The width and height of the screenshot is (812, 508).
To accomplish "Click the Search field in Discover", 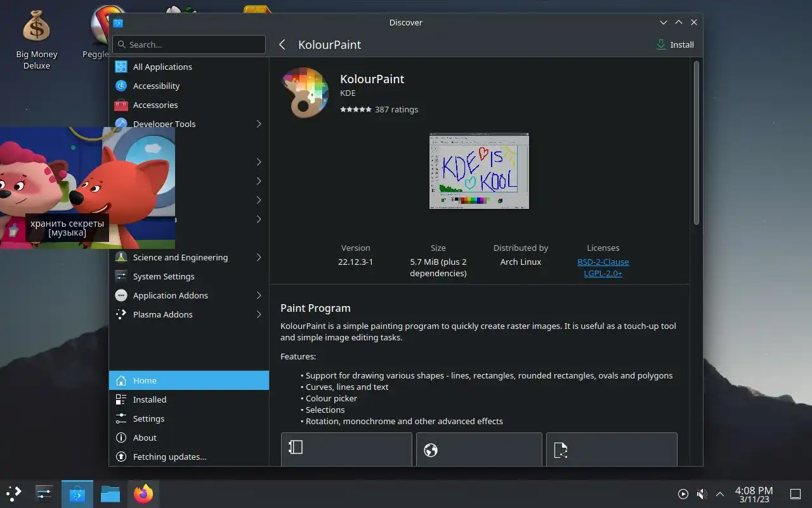I will pos(189,44).
